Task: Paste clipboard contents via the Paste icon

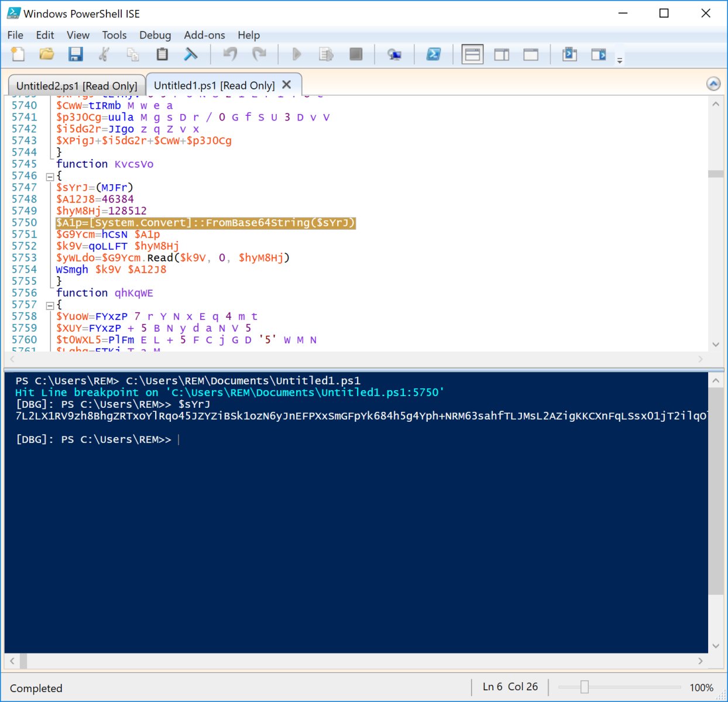Action: [x=162, y=54]
